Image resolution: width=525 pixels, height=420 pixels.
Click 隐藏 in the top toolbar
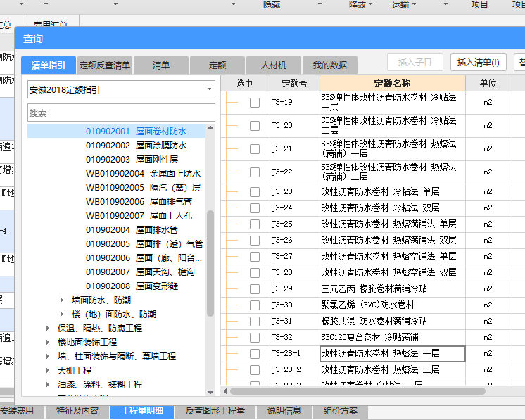tap(272, 5)
